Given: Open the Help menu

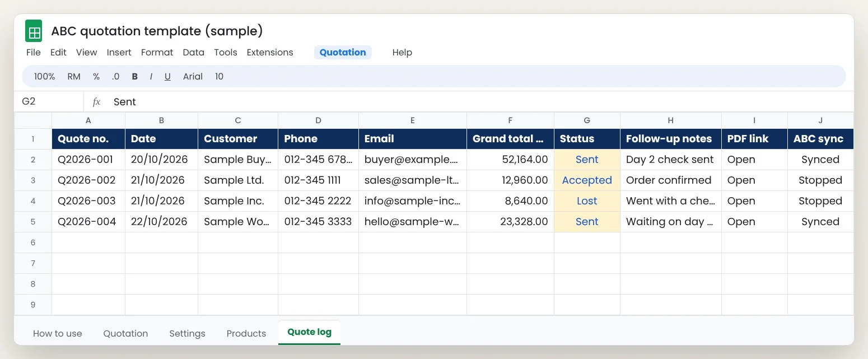Looking at the screenshot, I should pyautogui.click(x=402, y=52).
